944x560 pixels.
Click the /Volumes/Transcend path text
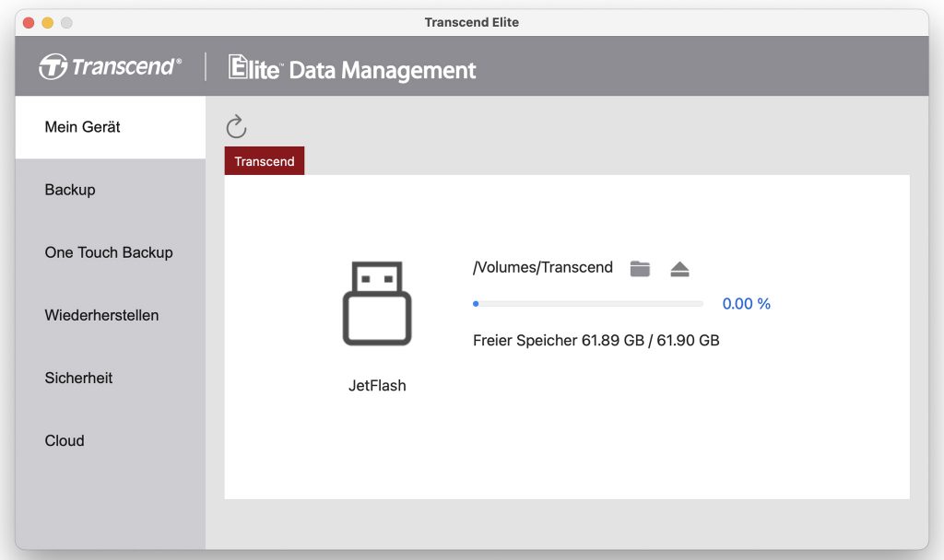pos(542,268)
